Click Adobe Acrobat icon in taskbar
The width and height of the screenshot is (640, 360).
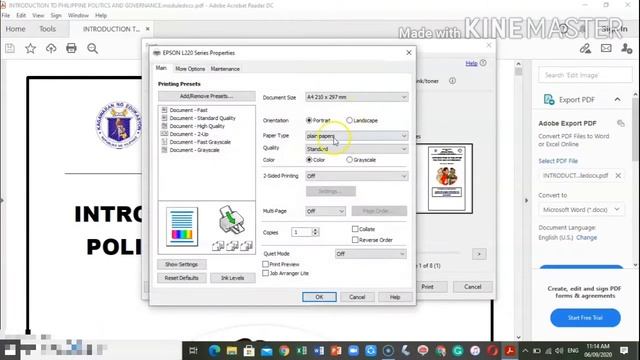510,351
